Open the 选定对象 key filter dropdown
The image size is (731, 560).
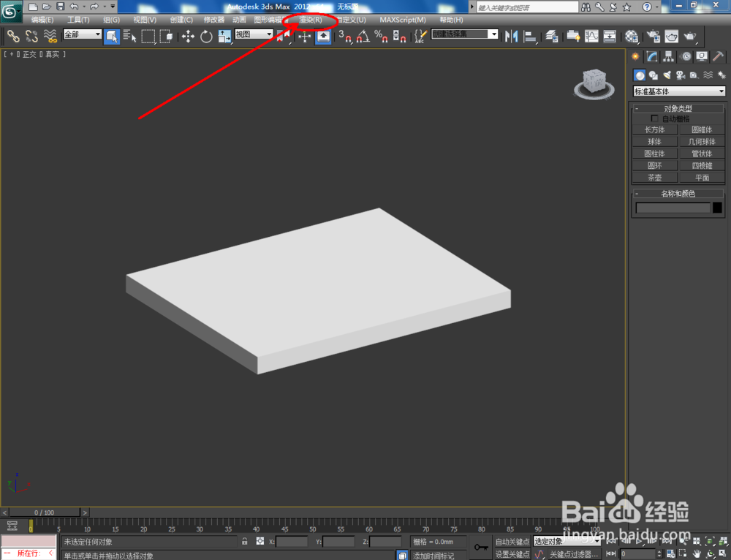pos(567,541)
